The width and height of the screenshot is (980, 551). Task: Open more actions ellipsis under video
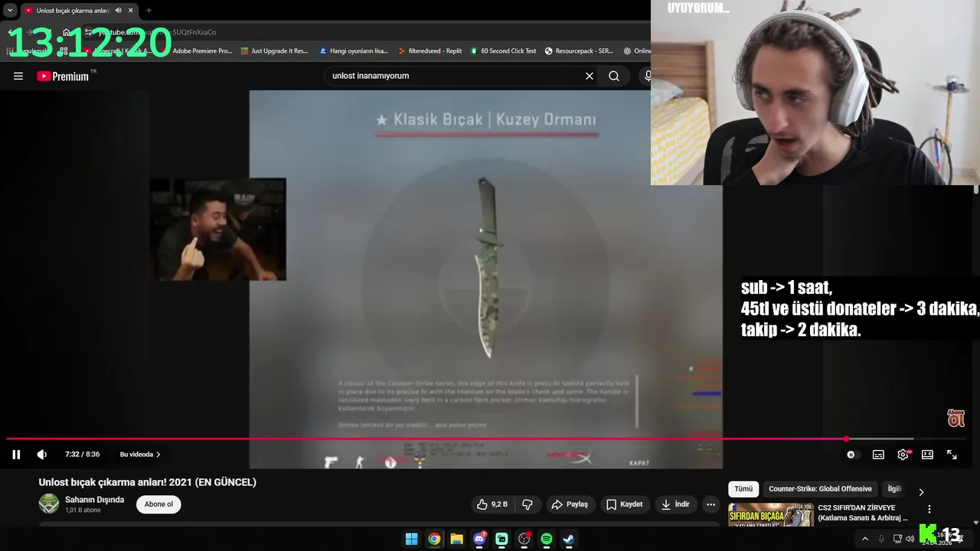711,504
